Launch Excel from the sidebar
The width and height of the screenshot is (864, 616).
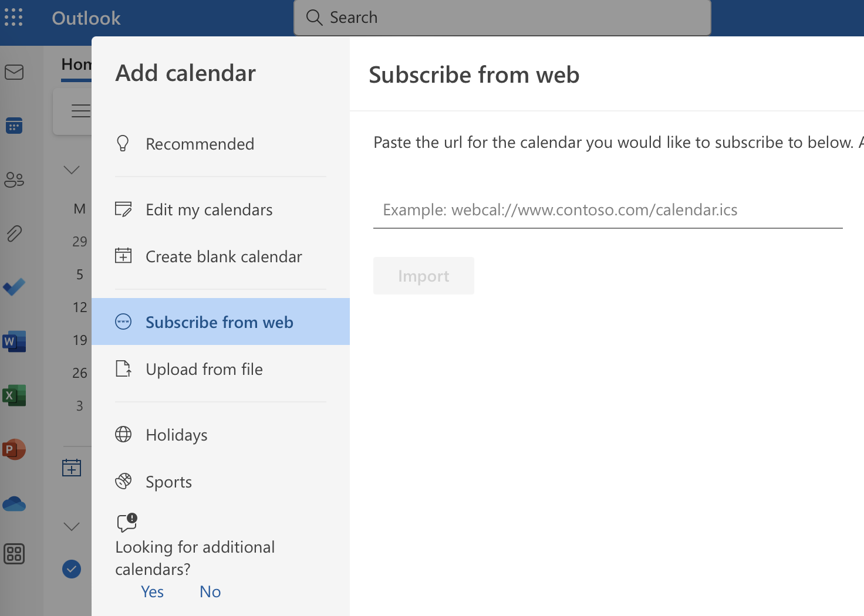(14, 395)
